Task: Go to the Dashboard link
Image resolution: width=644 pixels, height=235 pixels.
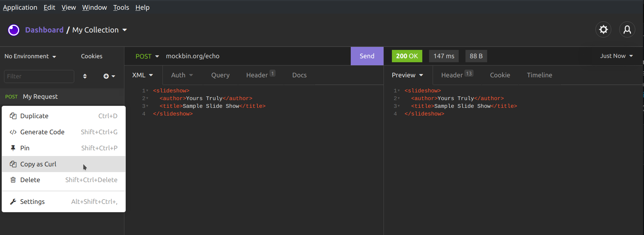Action: (44, 30)
